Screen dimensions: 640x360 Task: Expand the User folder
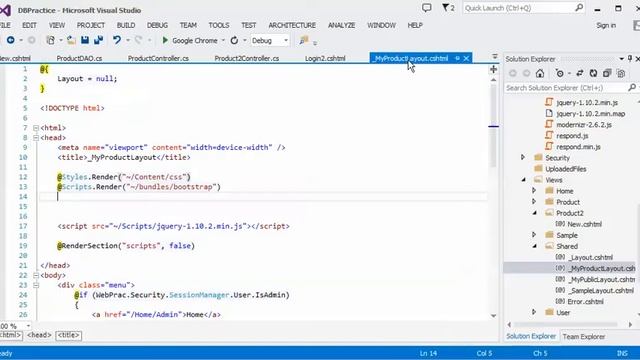tap(534, 312)
